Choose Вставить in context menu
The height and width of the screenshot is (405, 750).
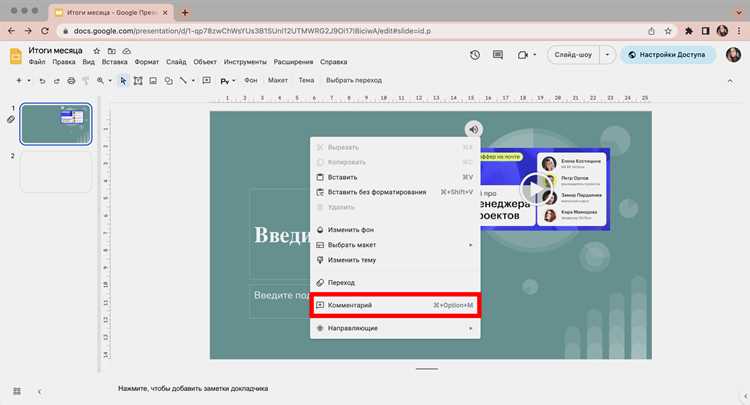[x=395, y=177]
